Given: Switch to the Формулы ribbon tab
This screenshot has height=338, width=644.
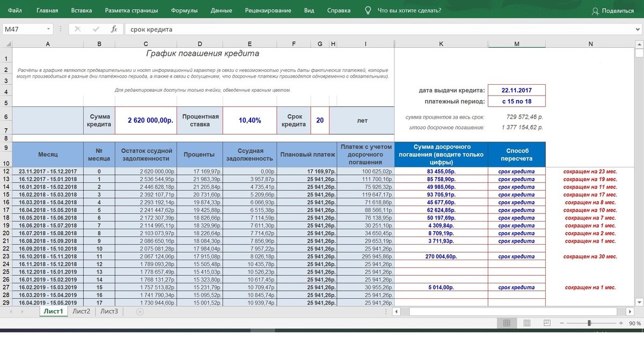Looking at the screenshot, I should click(184, 10).
